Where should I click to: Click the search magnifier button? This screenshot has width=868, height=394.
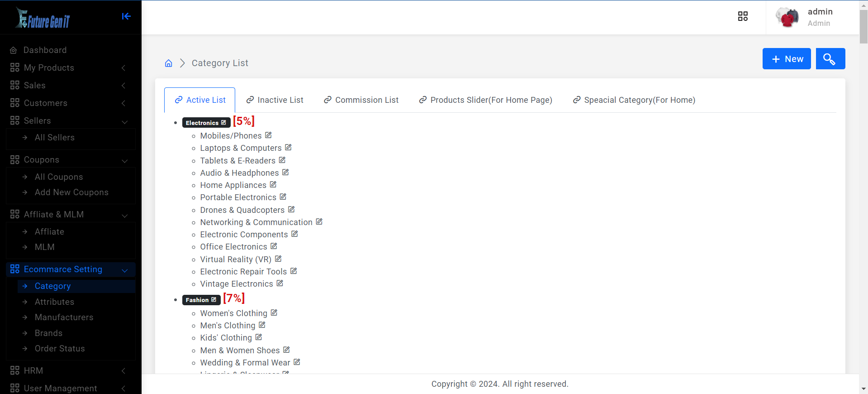[830, 59]
